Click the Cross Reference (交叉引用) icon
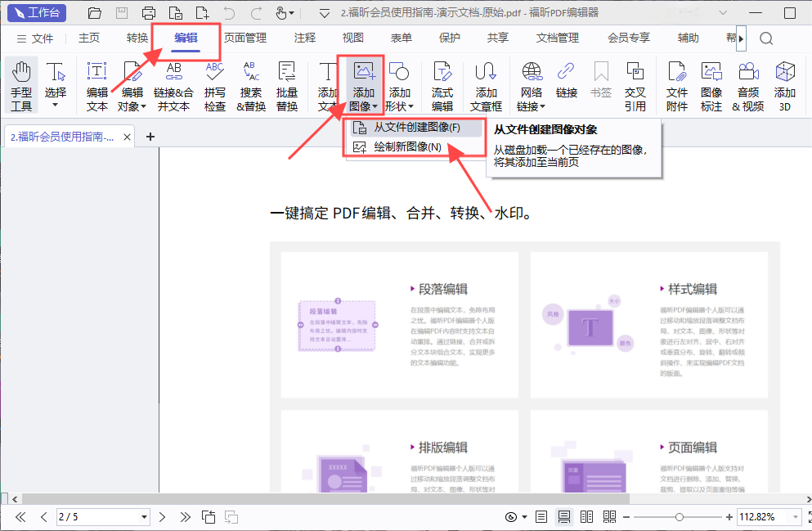The height and width of the screenshot is (531, 812). click(635, 85)
